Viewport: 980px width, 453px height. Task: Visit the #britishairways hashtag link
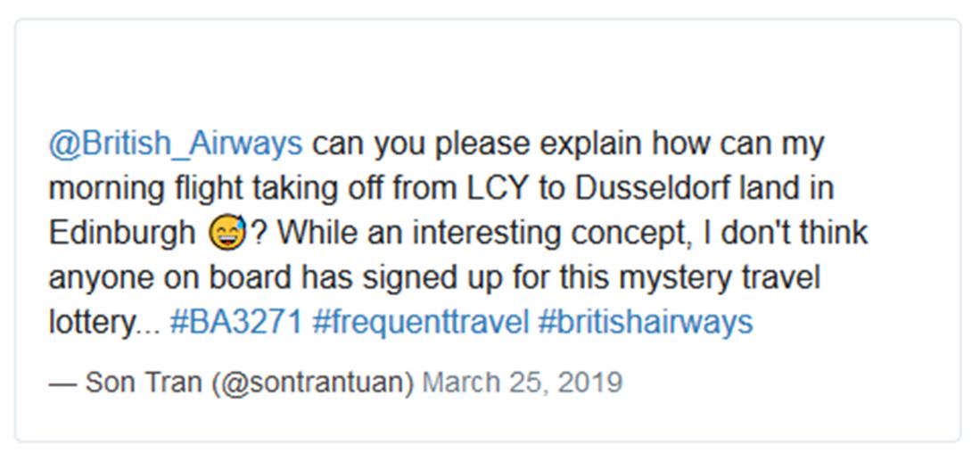click(x=646, y=322)
